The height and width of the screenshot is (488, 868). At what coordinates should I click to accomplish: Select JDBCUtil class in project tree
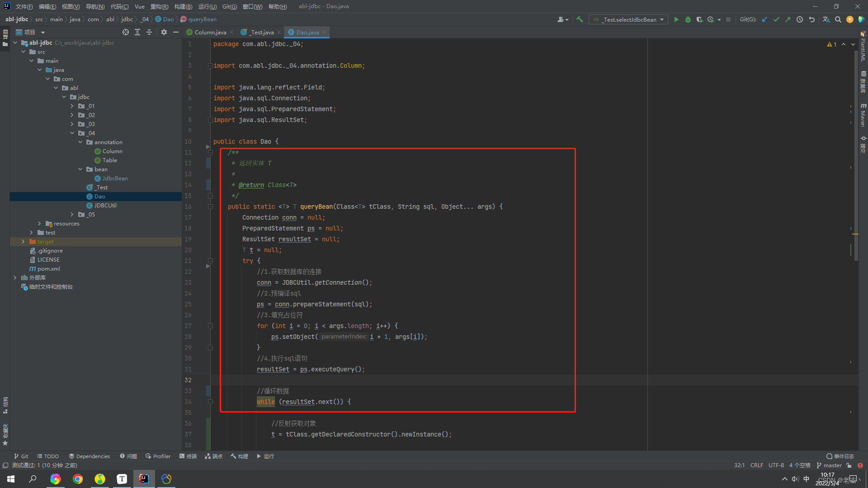[105, 206]
